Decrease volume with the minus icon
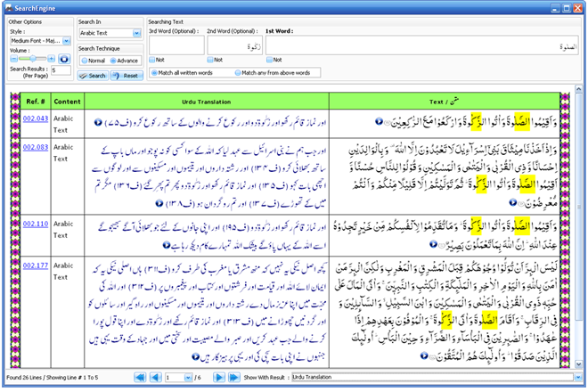Viewport: 588px width, 392px height. [x=14, y=59]
